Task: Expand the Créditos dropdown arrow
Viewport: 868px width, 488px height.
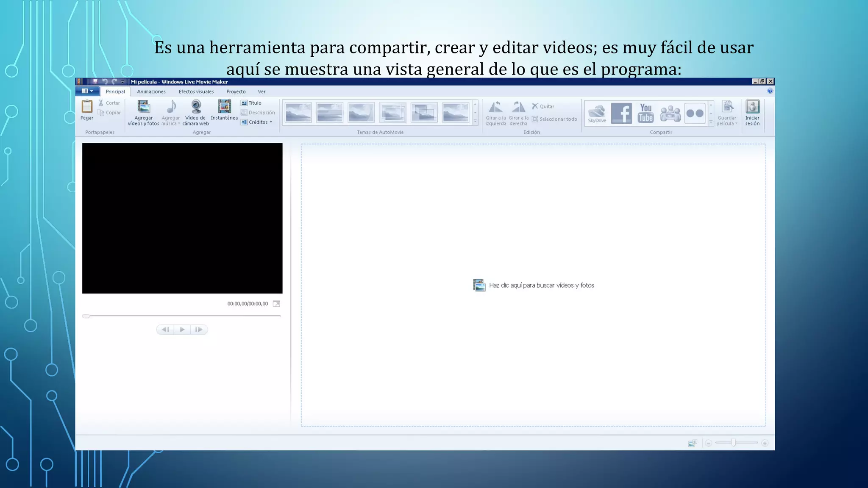Action: click(271, 122)
